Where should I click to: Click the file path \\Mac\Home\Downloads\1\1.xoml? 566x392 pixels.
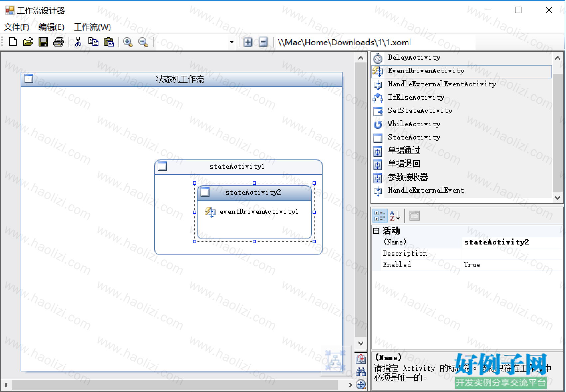point(344,43)
